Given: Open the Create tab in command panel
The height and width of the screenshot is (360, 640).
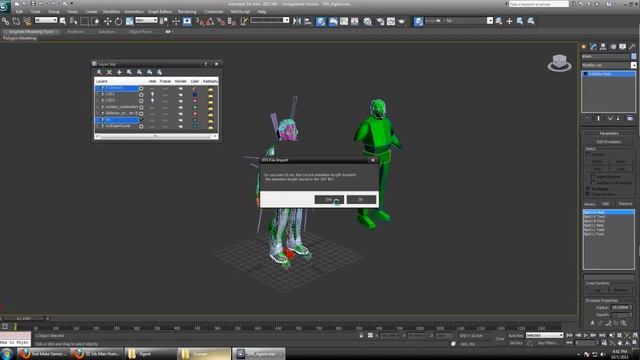Looking at the screenshot, I should click(x=584, y=47).
